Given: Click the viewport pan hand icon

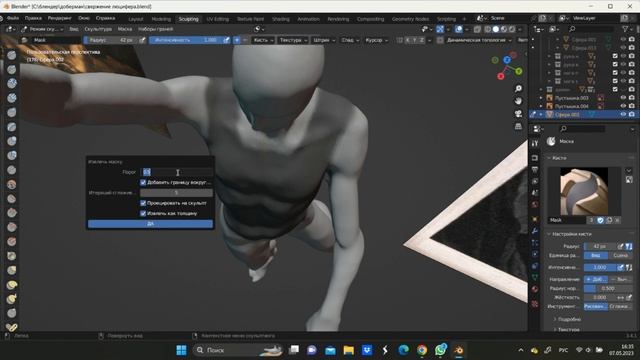Looking at the screenshot, I should pos(518,101).
